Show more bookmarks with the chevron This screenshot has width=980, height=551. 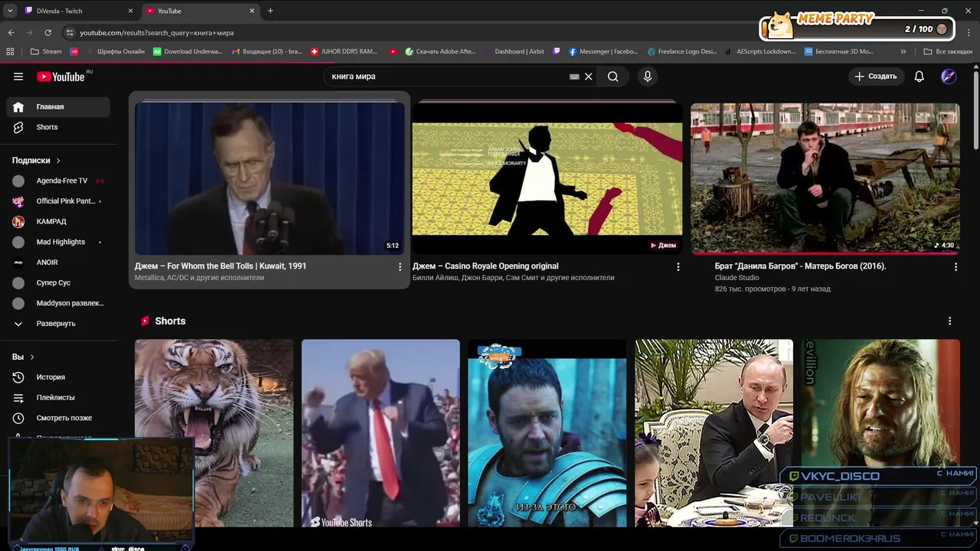tap(903, 51)
